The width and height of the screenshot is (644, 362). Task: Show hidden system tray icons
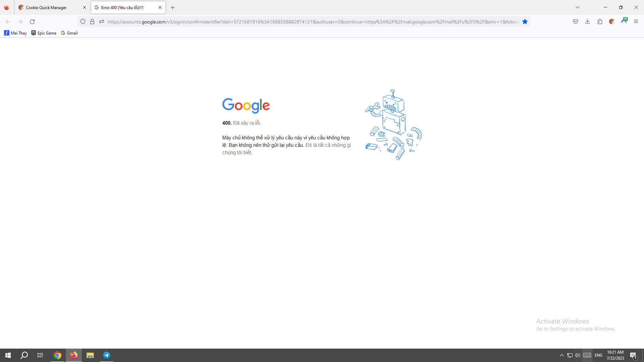click(x=562, y=355)
